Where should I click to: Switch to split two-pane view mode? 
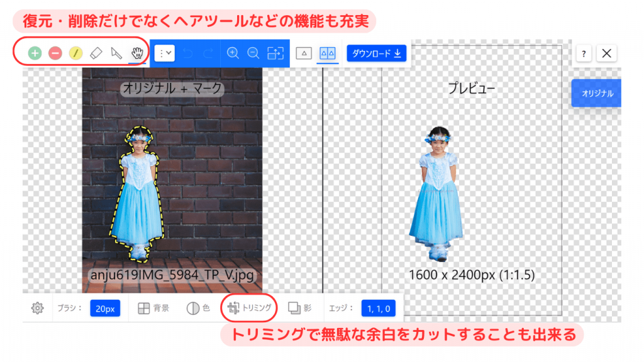327,53
